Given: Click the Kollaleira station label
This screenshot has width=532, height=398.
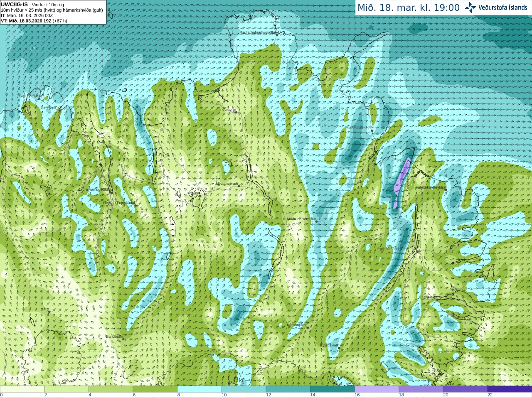Looking at the screenshot, I should coord(429,297).
